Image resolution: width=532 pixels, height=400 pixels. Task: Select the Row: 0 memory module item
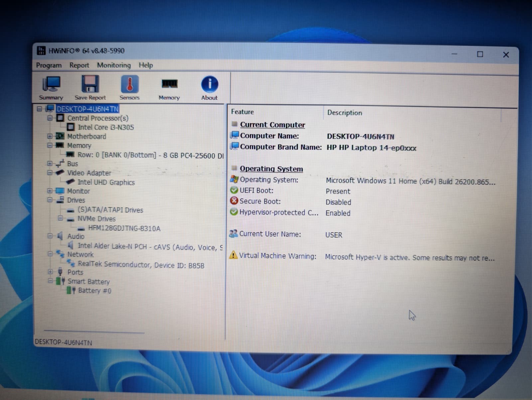[150, 155]
